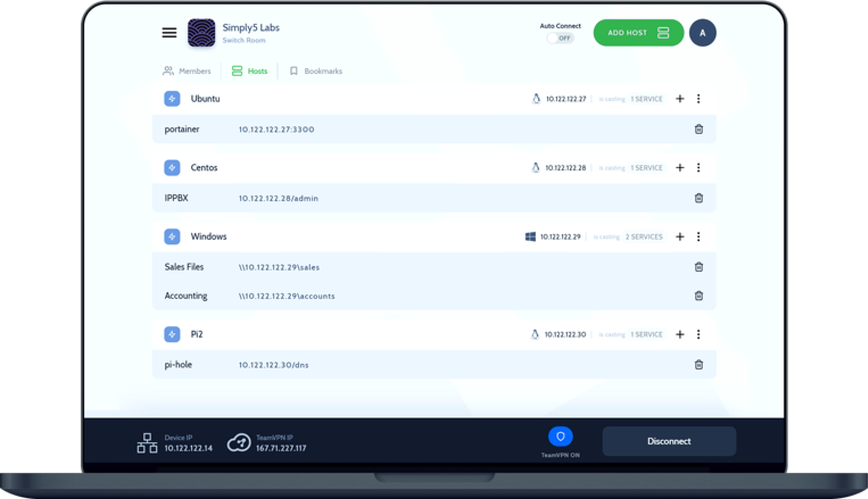Open pi-hole address 10.122.122.30/dns
868x499 pixels.
[273, 365]
